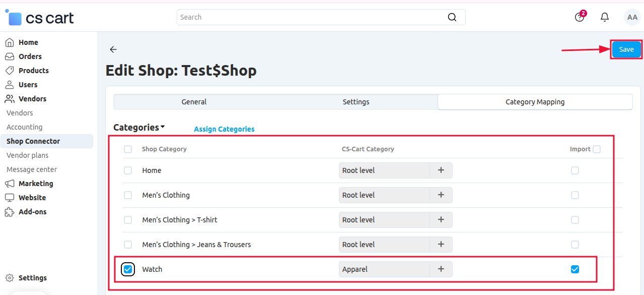Disable the Import checkbox for Watch

575,269
